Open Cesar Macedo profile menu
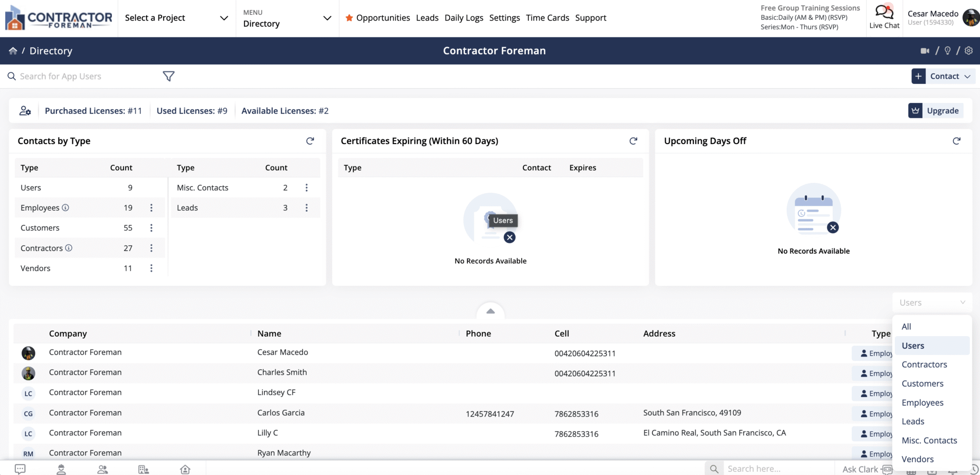The height and width of the screenshot is (475, 980). tap(943, 18)
